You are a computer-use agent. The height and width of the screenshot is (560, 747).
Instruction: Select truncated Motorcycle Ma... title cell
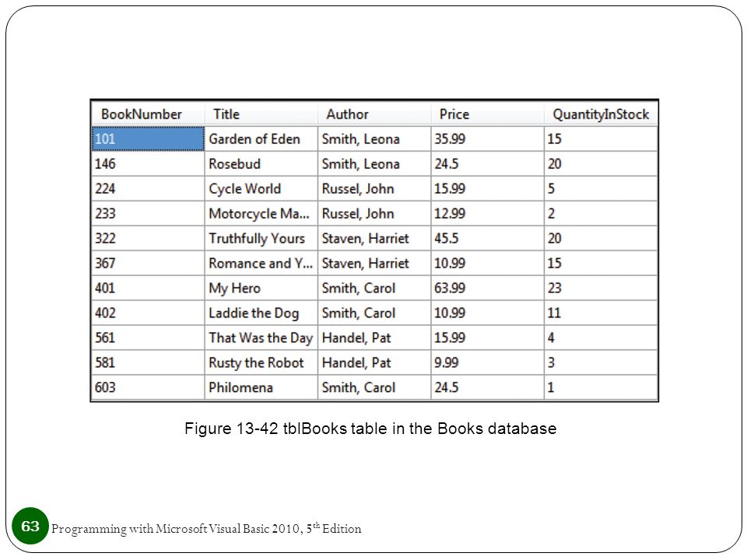coord(261,213)
